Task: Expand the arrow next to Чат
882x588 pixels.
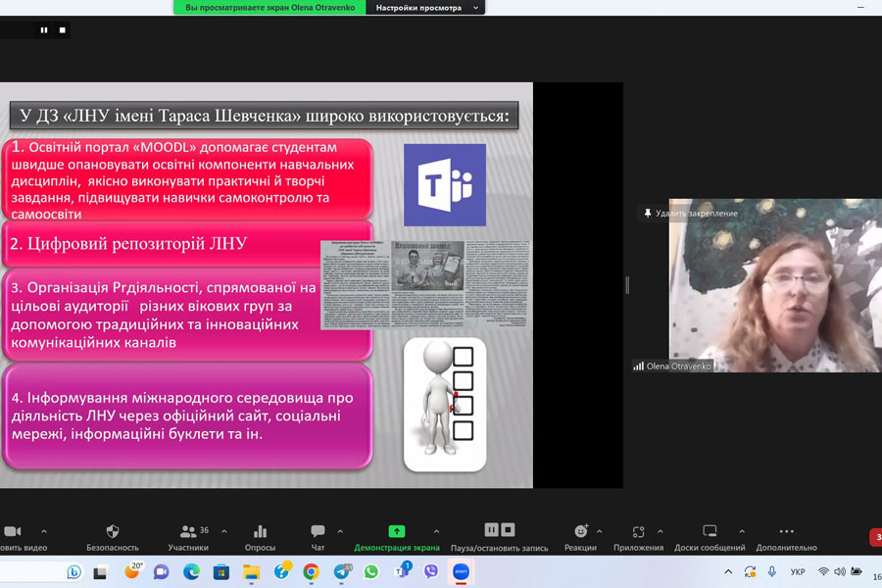Action: (x=340, y=531)
